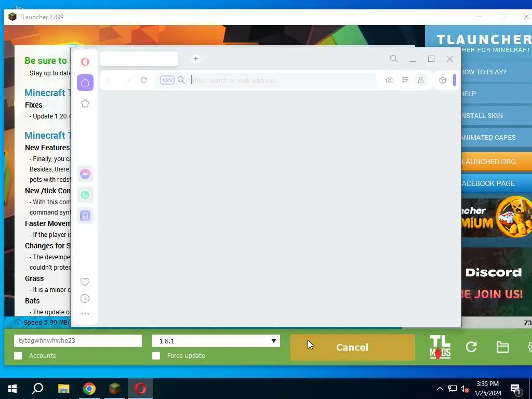The width and height of the screenshot is (532, 399).
Task: Switch to TLauncher taskbar icon
Action: pyautogui.click(x=115, y=389)
